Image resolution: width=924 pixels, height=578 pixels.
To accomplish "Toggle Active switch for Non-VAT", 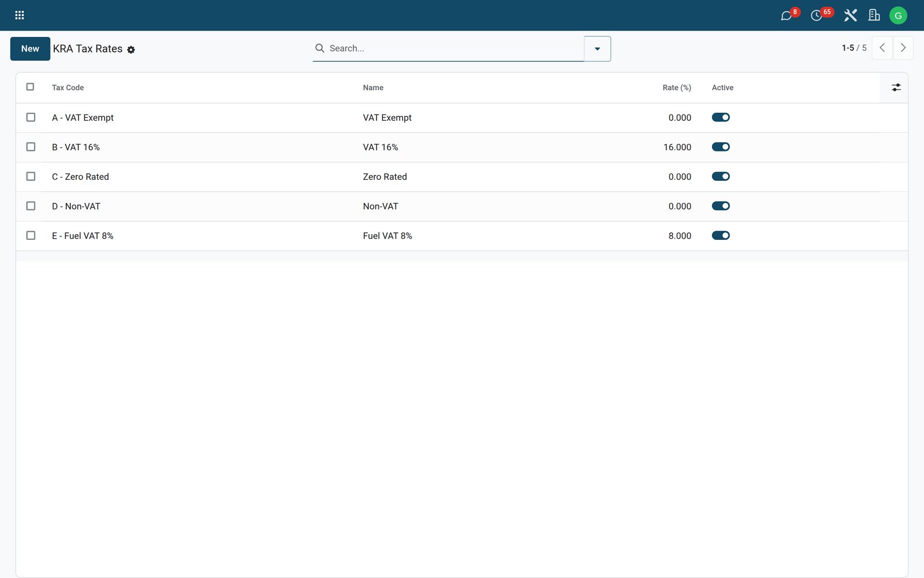I will (721, 206).
